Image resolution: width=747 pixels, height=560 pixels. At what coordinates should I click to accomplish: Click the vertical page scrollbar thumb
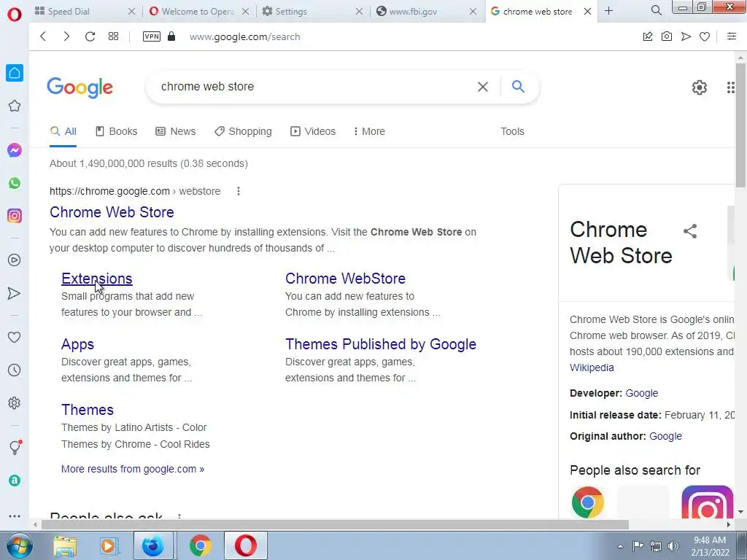point(740,124)
